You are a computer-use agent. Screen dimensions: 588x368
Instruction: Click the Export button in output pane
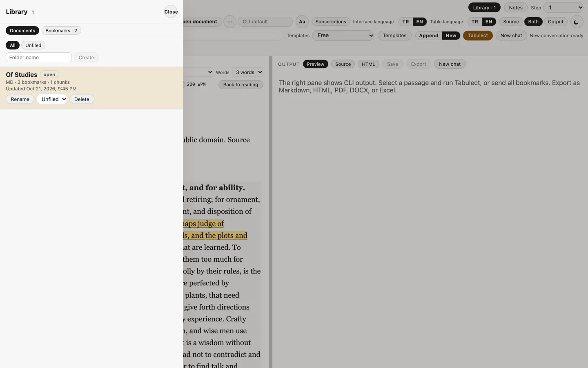click(419, 64)
